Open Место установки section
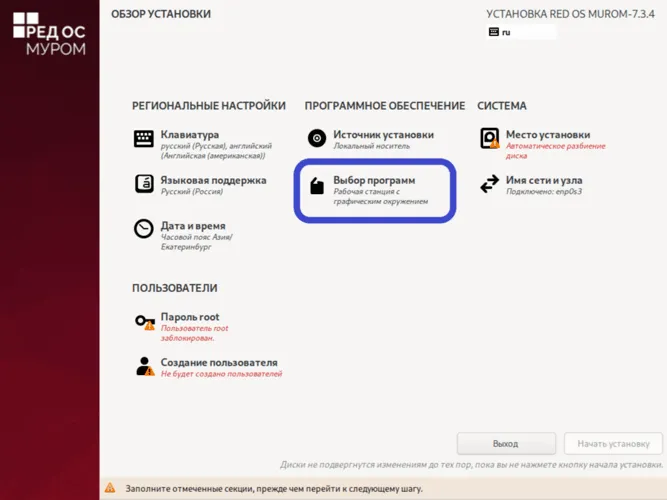667x500 pixels. [548, 134]
